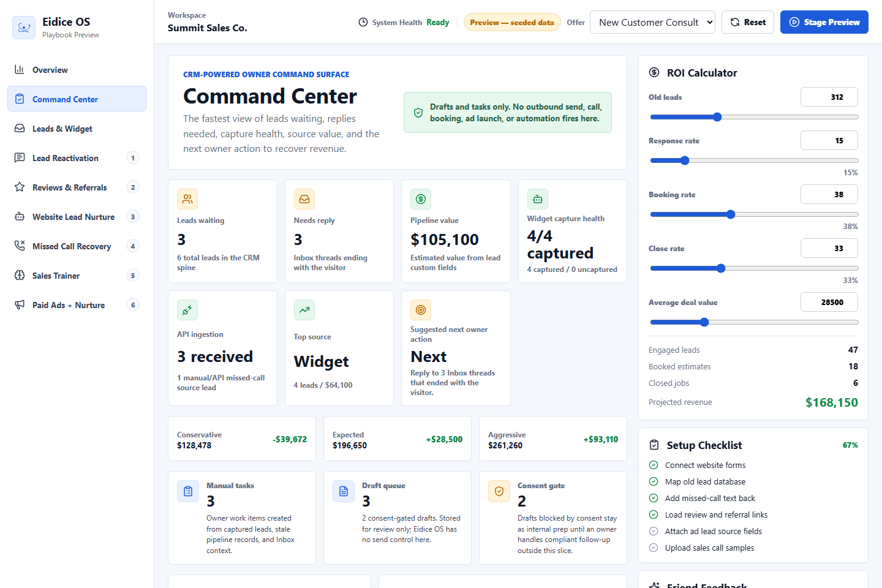Select Command Center in the sidebar
882x588 pixels.
click(77, 99)
